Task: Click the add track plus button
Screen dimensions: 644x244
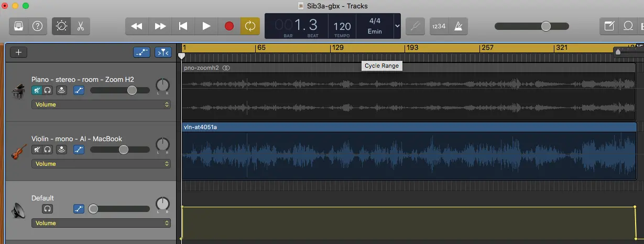Action: click(19, 52)
